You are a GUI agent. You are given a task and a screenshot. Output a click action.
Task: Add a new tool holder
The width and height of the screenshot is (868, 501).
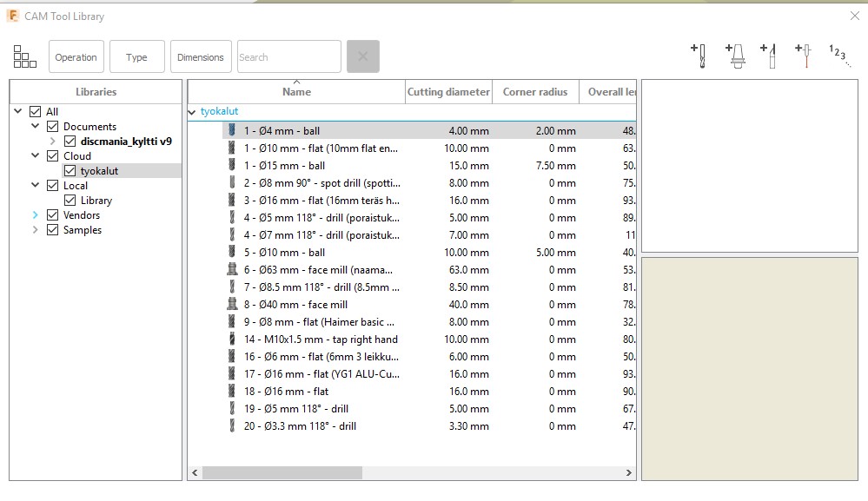point(735,54)
